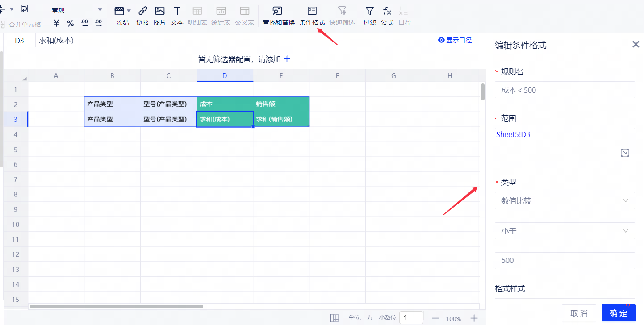Click the 规则名 rule name input field
The width and height of the screenshot is (644, 325).
coord(565,90)
